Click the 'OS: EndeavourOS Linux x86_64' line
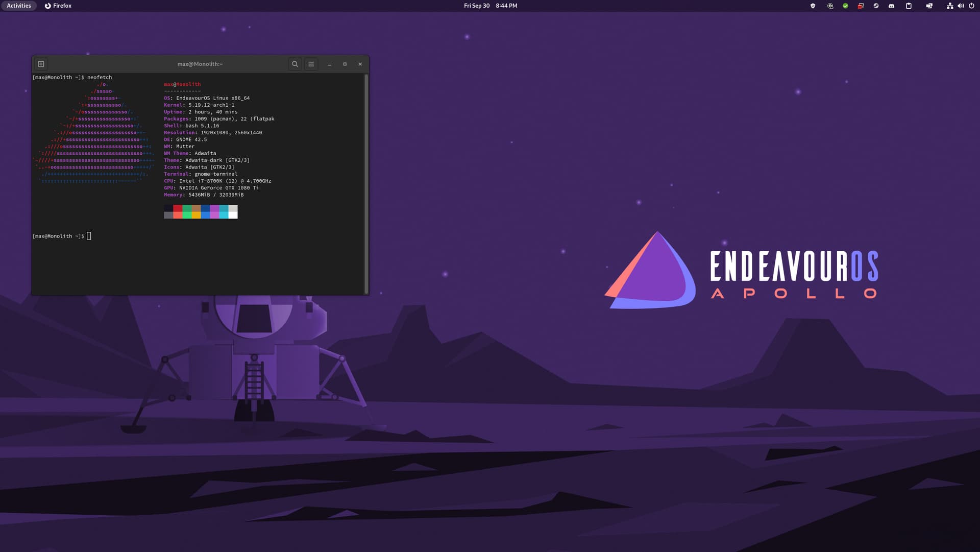This screenshot has height=552, width=980. point(207,98)
